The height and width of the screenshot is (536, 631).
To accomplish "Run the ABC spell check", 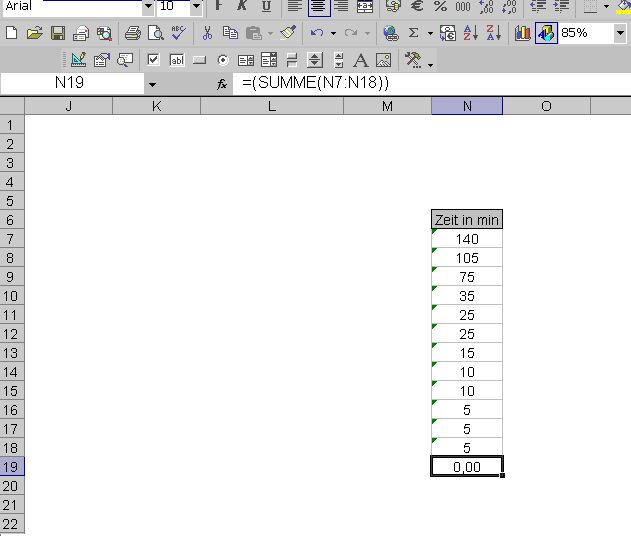I will tap(178, 33).
